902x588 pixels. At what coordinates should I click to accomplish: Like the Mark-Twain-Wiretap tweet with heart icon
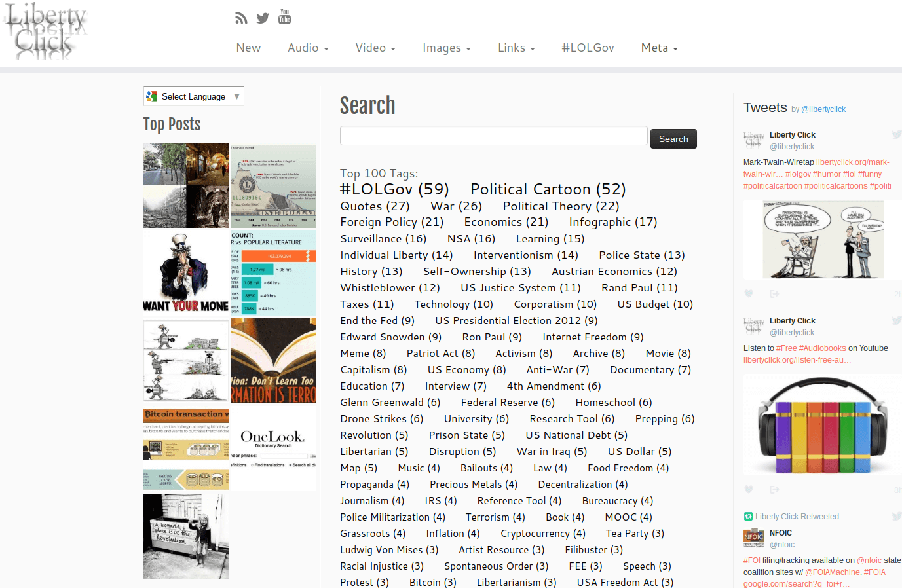coord(749,294)
